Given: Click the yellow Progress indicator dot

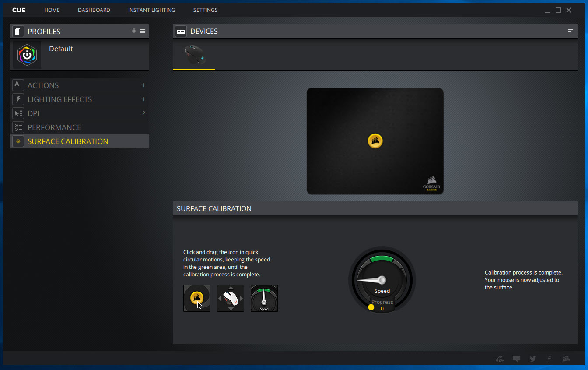Looking at the screenshot, I should [371, 307].
